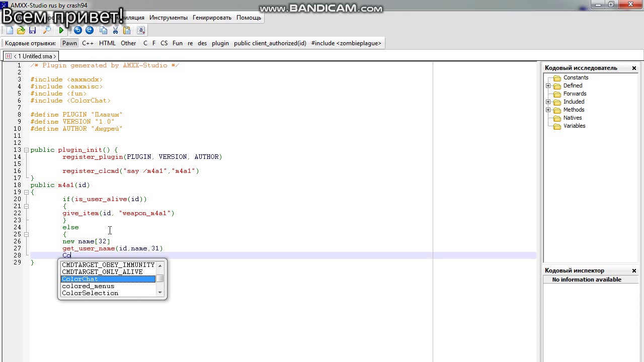Select the HTML snippets language
Screen dimensions: 644x362
point(107,43)
